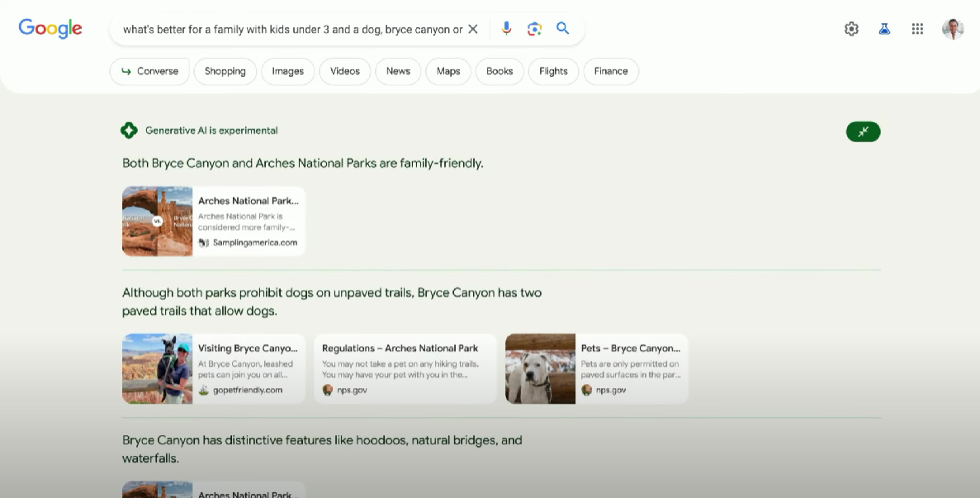This screenshot has width=980, height=498.
Task: Open the Converse mode chip
Action: point(149,71)
